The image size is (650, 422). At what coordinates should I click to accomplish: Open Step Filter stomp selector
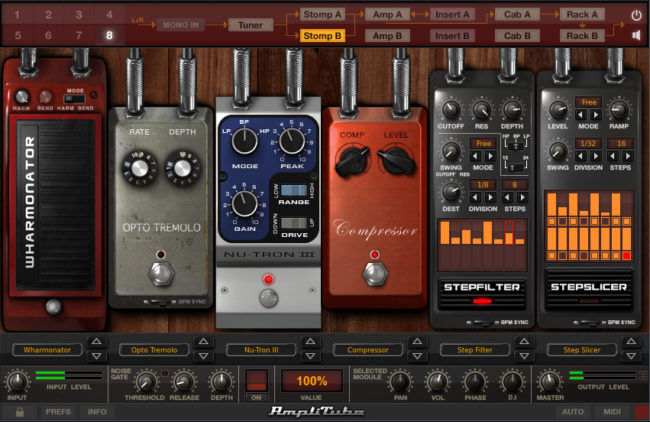coord(475,350)
